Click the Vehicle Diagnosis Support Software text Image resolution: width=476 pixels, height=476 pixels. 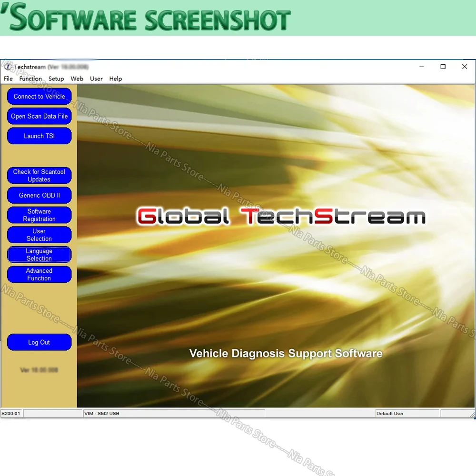(286, 353)
